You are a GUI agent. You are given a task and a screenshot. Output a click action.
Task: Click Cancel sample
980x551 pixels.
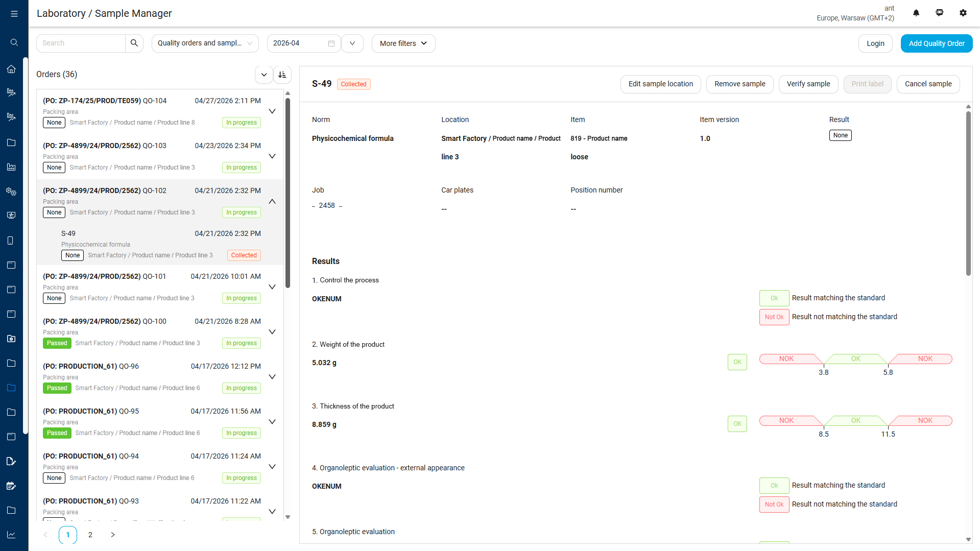928,84
